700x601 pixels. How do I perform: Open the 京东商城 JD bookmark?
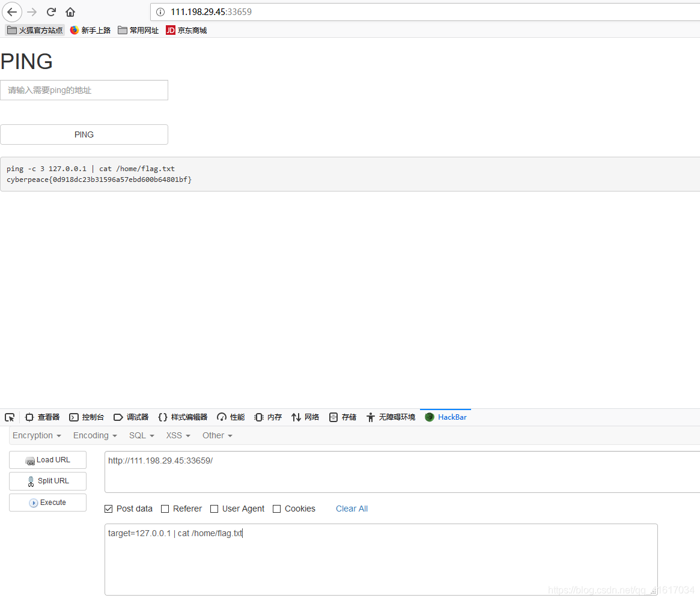tap(186, 31)
